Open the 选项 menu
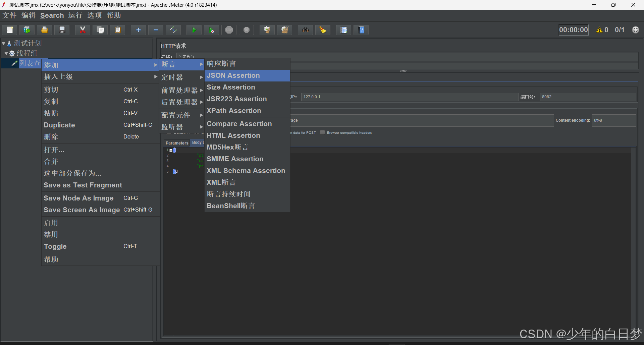The height and width of the screenshot is (345, 644). 95,15
